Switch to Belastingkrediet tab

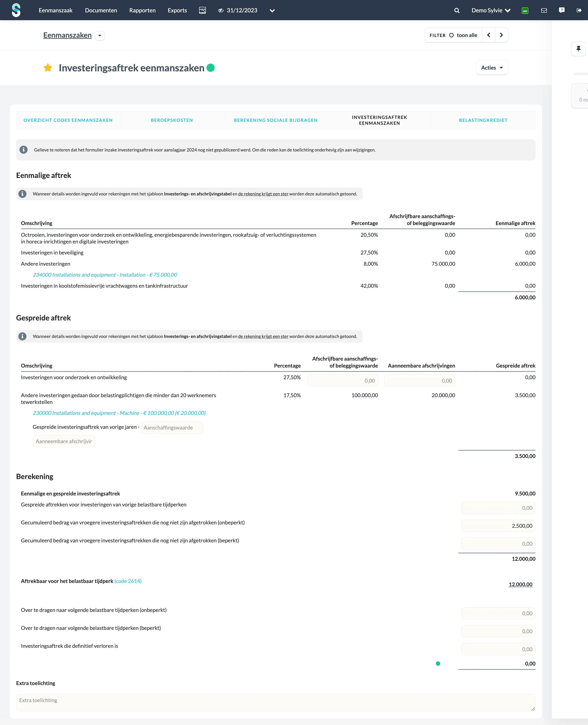click(x=483, y=120)
